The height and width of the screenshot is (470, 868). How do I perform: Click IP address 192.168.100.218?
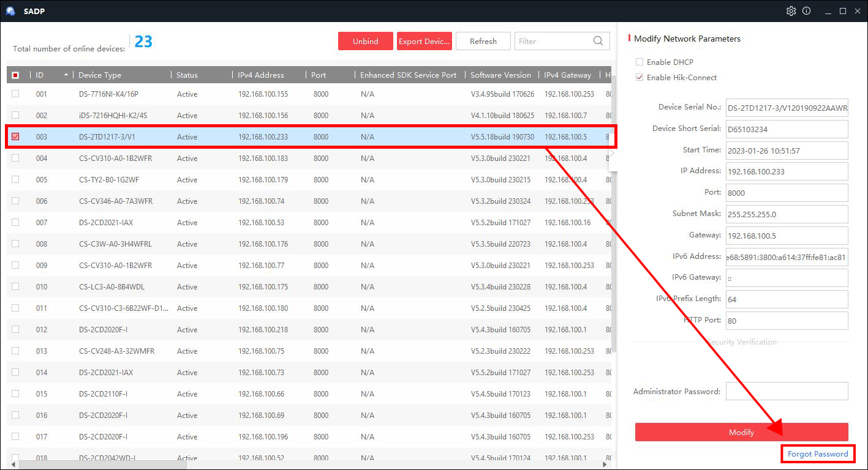263,329
